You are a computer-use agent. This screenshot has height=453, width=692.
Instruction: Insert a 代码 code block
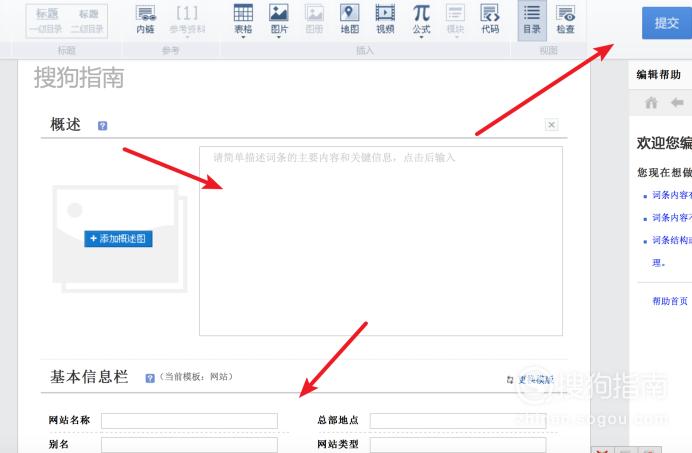(490, 19)
